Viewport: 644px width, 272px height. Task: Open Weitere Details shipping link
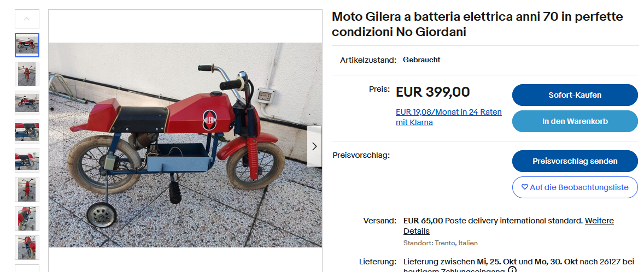(508, 226)
